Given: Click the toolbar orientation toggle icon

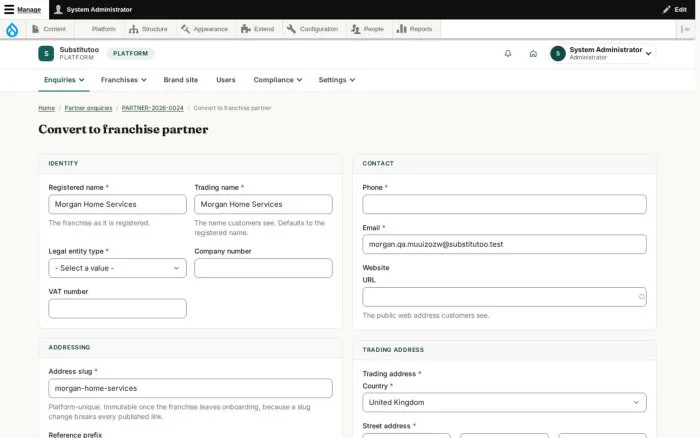Looking at the screenshot, I should 685,29.
